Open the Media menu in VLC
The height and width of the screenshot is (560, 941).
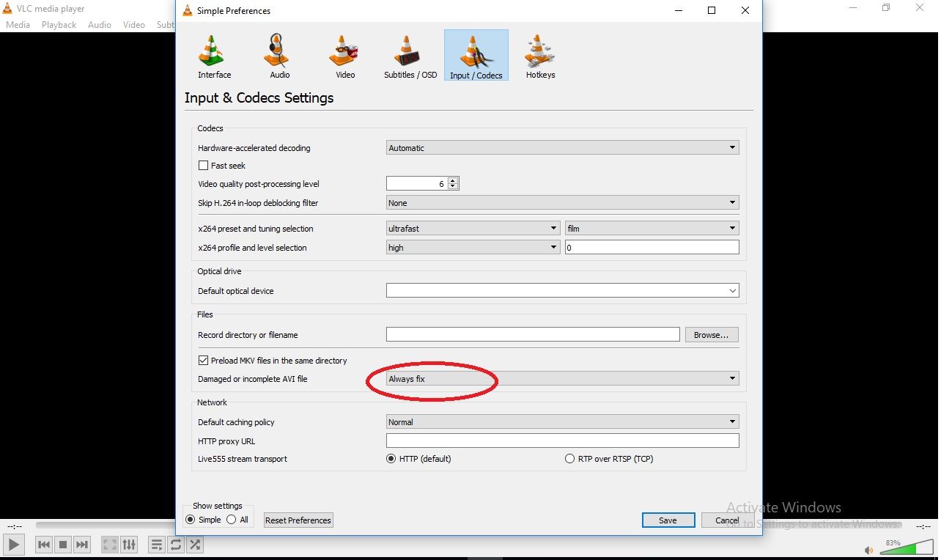tap(18, 24)
